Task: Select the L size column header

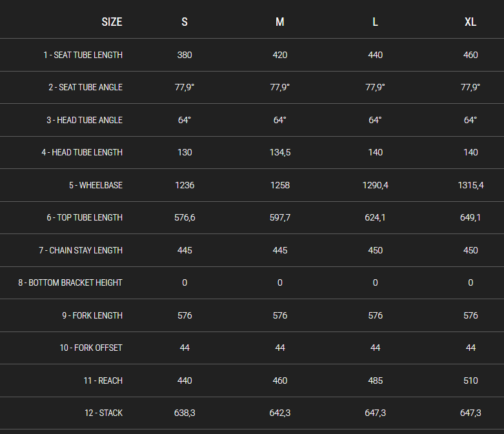Action: (x=376, y=22)
